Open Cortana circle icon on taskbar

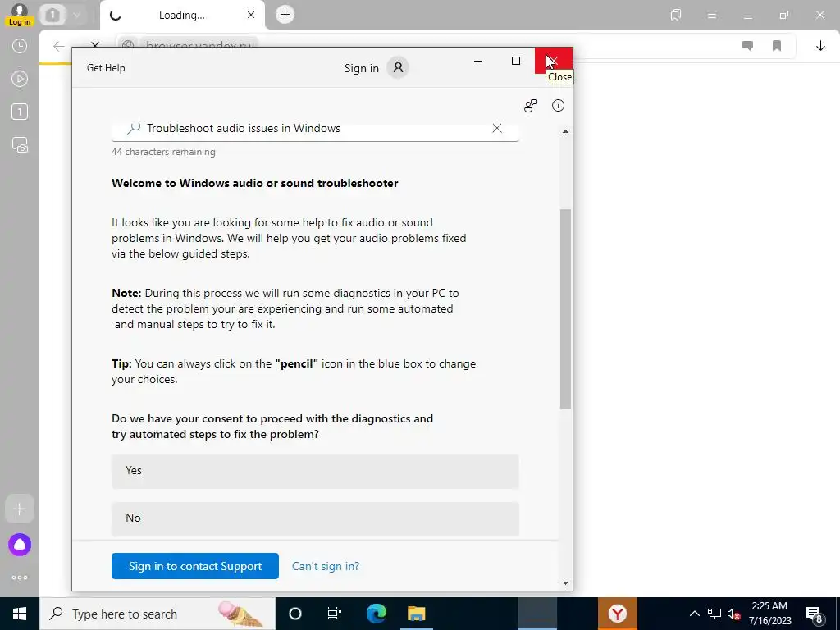(x=295, y=614)
